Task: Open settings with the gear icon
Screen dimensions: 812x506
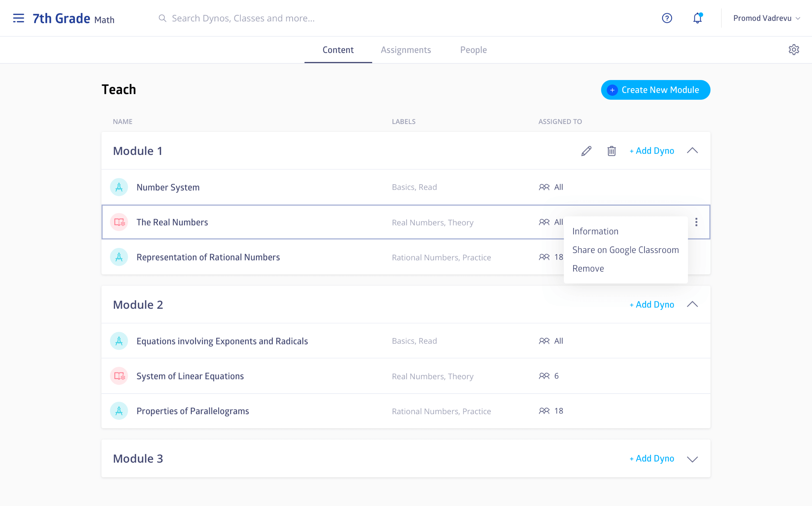Action: click(794, 50)
